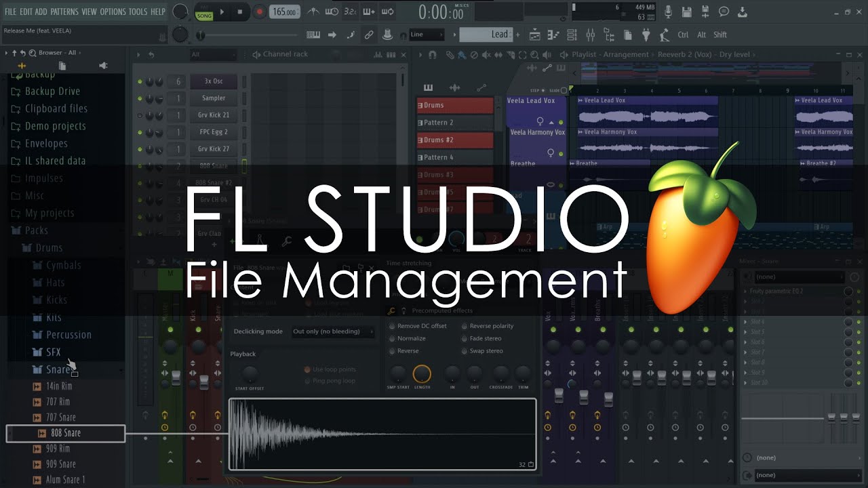Open the plugin picker plug icon
This screenshot has height=488, width=868.
(x=646, y=35)
